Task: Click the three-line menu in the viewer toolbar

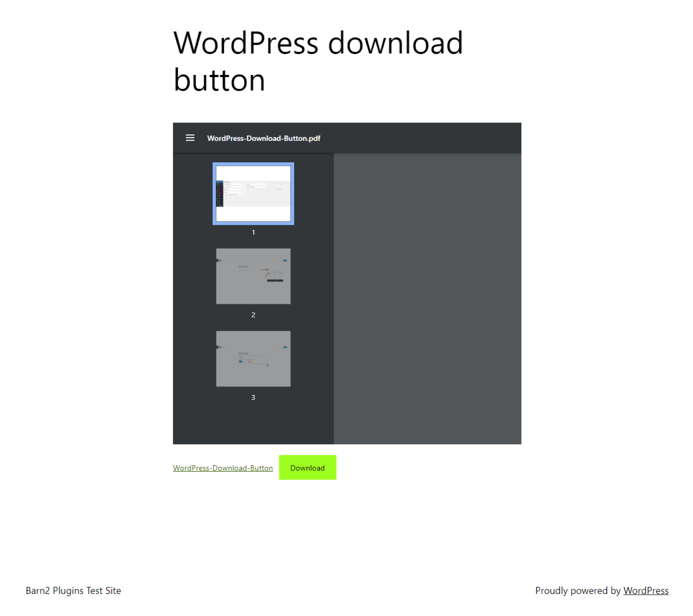Action: pos(190,138)
